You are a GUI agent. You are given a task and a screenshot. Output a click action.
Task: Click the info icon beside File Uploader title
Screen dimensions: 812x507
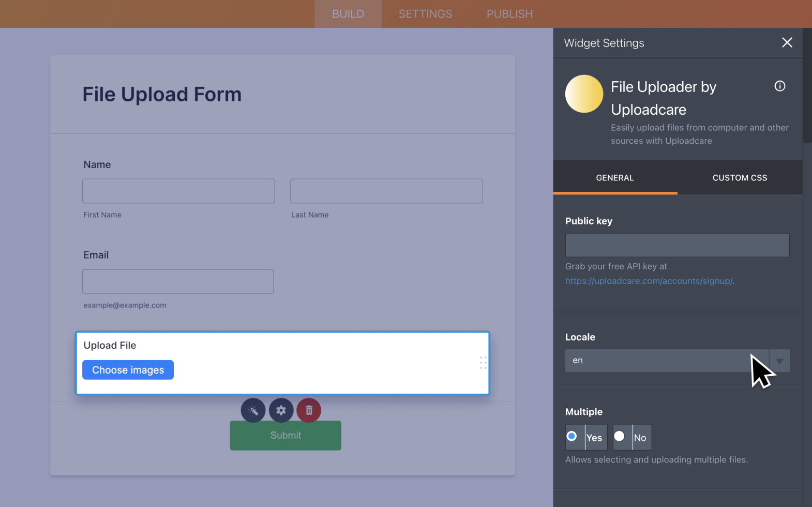click(779, 86)
